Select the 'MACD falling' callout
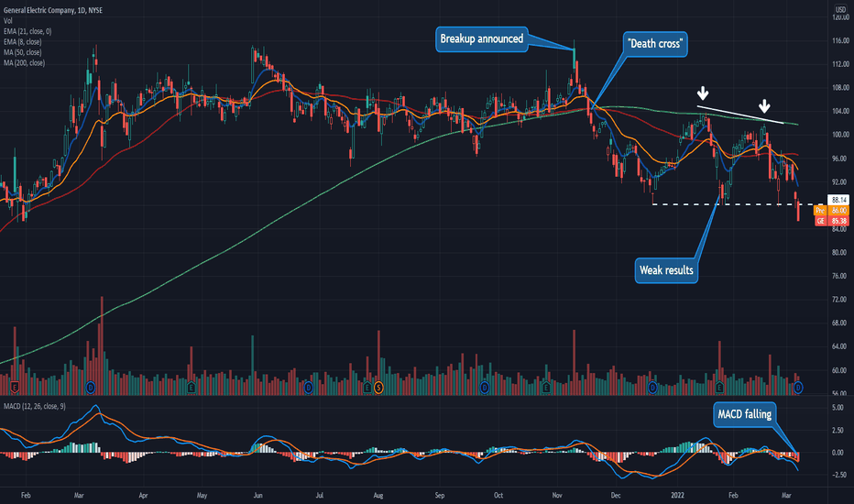Viewport: 854px width, 504px height. pyautogui.click(x=745, y=414)
